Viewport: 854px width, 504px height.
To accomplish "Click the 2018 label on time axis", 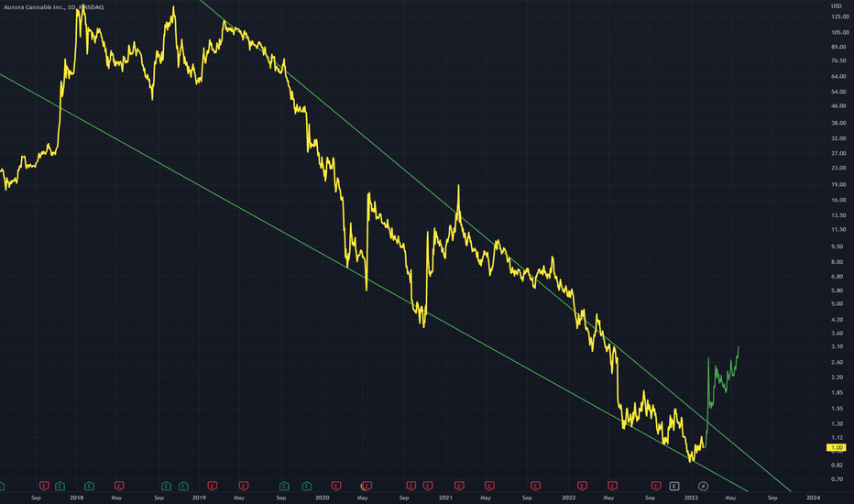I will pos(77,498).
